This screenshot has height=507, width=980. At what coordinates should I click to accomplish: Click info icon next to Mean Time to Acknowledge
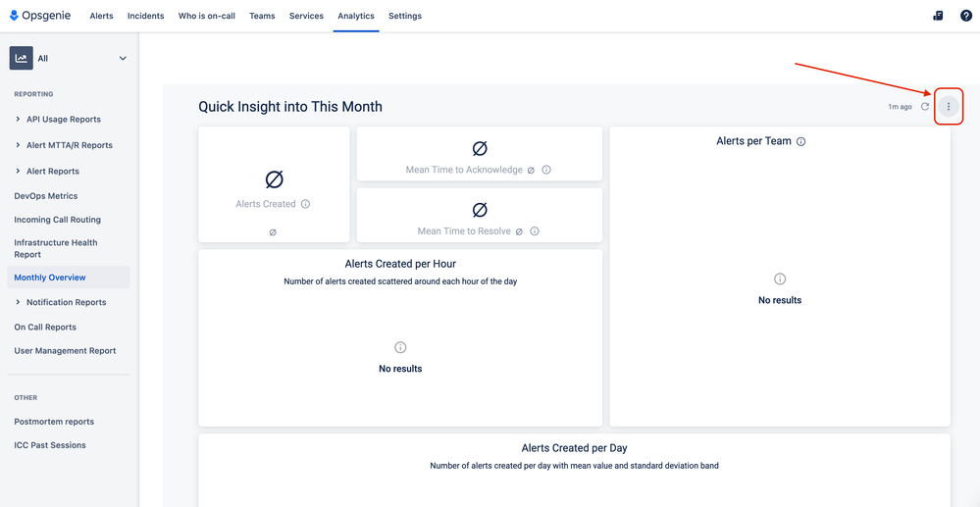click(546, 170)
